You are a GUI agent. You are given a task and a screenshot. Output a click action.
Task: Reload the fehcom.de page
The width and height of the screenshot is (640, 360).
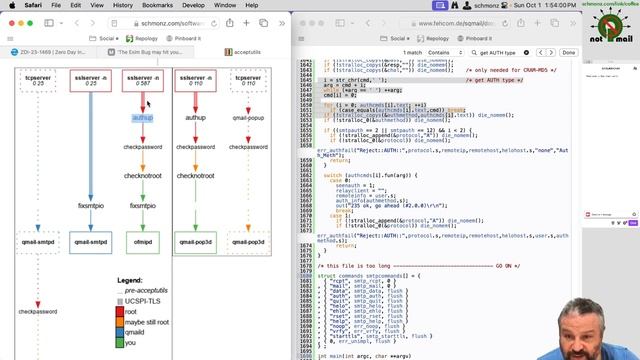[x=505, y=24]
